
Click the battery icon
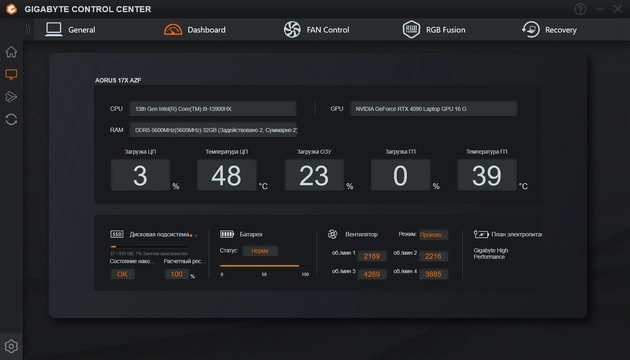[x=227, y=234]
